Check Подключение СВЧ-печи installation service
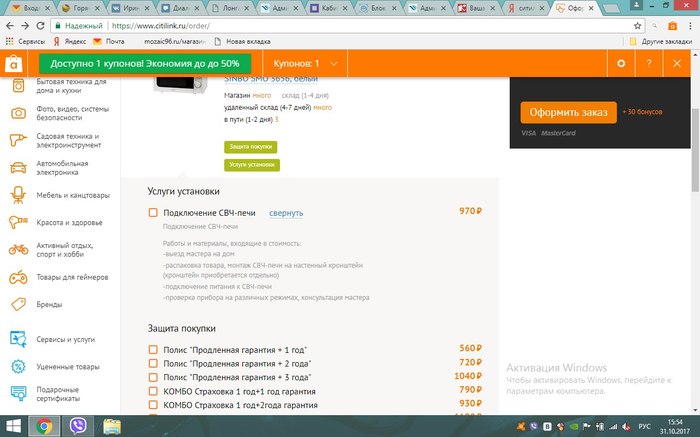 click(x=153, y=212)
